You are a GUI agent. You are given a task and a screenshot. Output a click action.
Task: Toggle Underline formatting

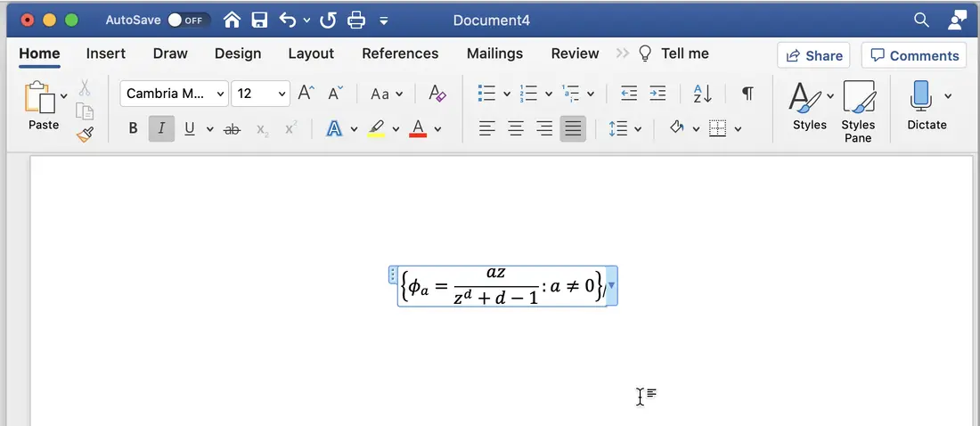pos(190,129)
